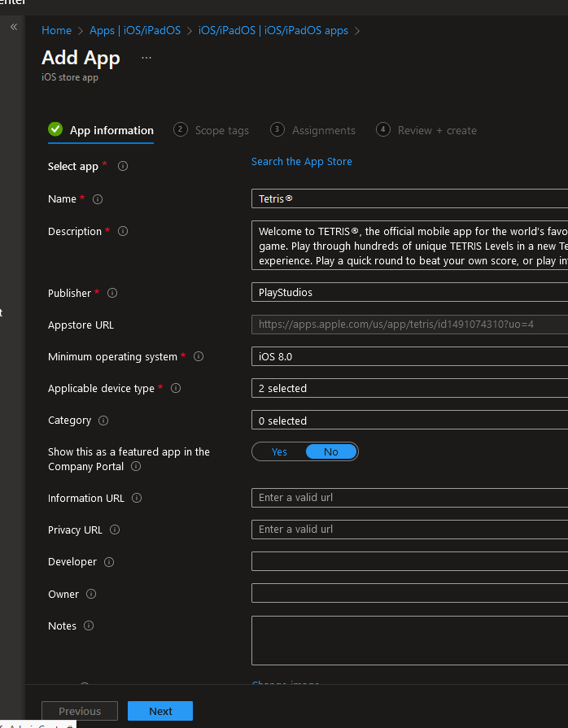Click into the Information URL field

pyautogui.click(x=409, y=498)
